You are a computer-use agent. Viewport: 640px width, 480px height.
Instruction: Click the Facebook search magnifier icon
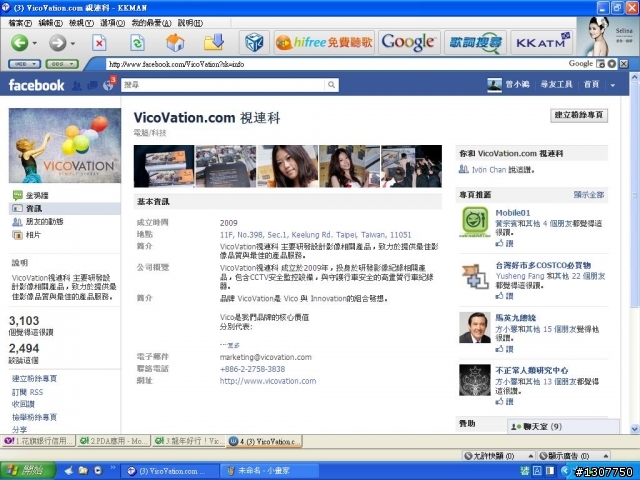[x=331, y=85]
